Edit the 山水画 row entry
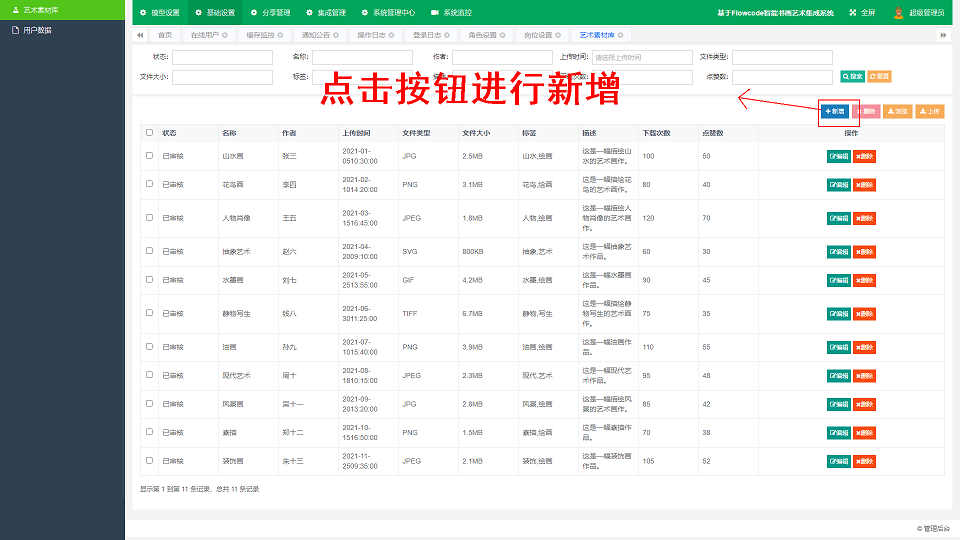 click(x=838, y=156)
